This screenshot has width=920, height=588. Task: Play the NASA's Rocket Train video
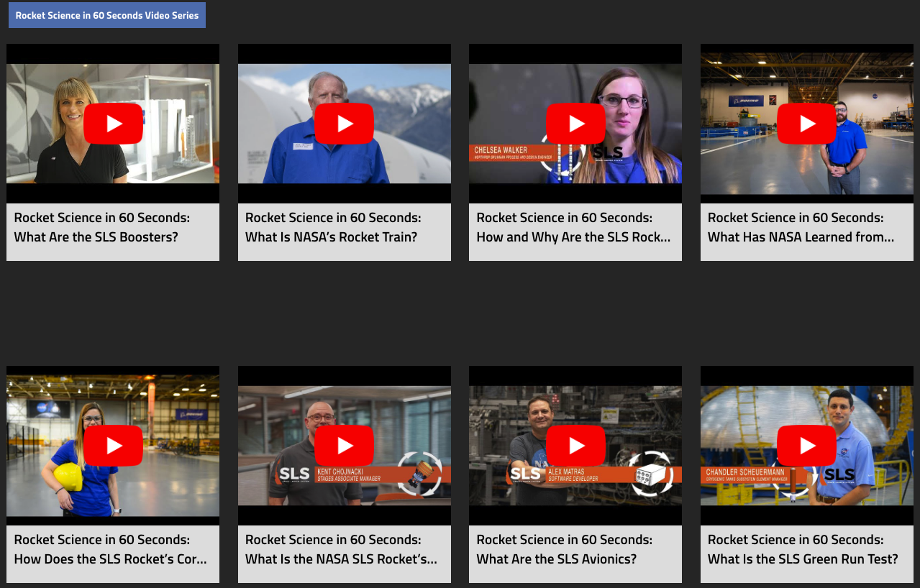pos(345,124)
